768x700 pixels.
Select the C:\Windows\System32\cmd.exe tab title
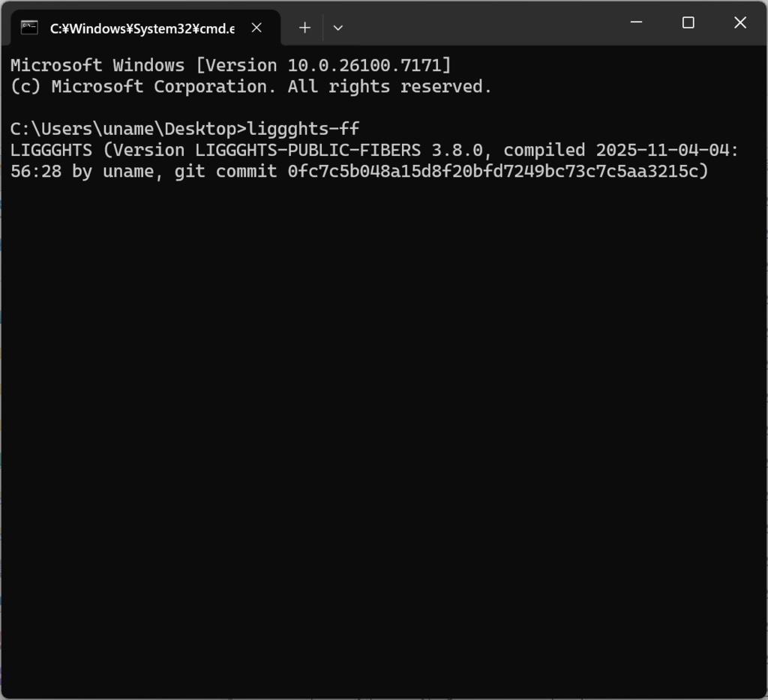click(x=142, y=28)
